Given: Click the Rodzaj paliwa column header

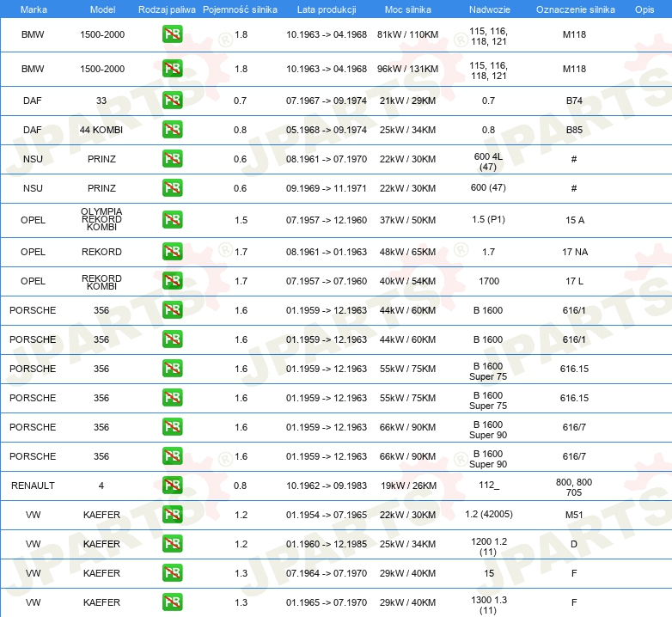Looking at the screenshot, I should tap(167, 9).
